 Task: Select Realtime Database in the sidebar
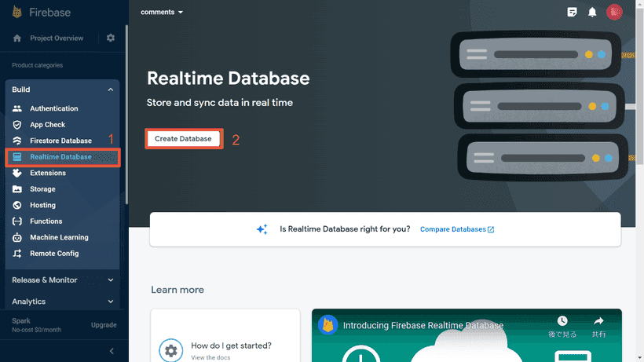(62, 157)
